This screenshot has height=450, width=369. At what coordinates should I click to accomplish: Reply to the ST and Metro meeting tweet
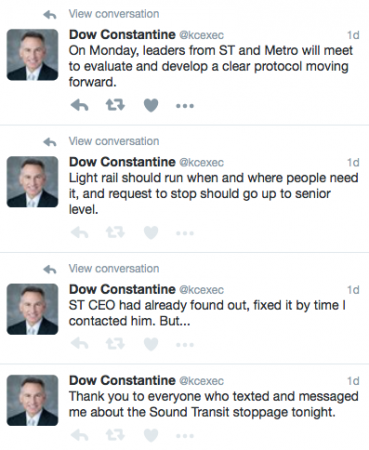[80, 106]
